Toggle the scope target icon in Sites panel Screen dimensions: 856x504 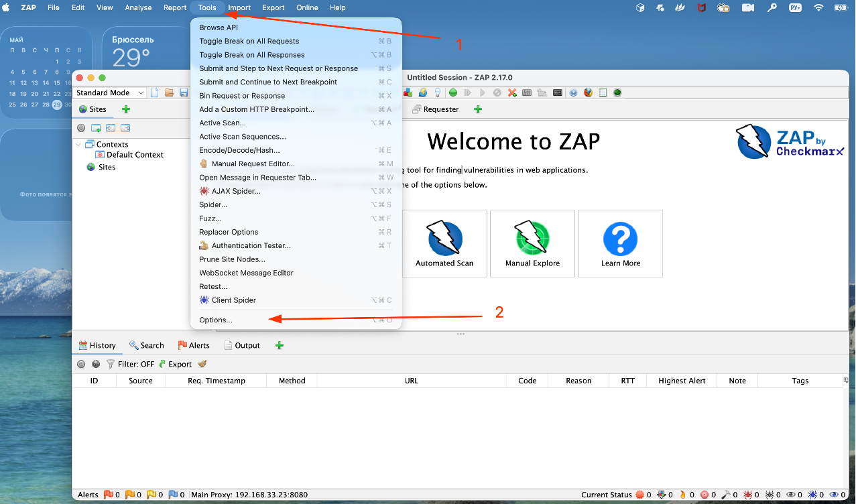(x=81, y=127)
